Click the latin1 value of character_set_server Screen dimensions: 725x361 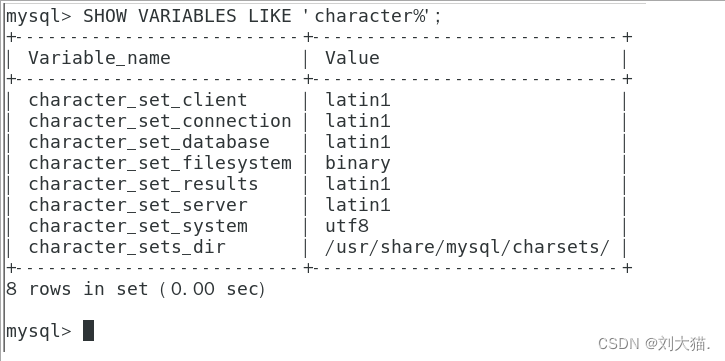pos(357,205)
